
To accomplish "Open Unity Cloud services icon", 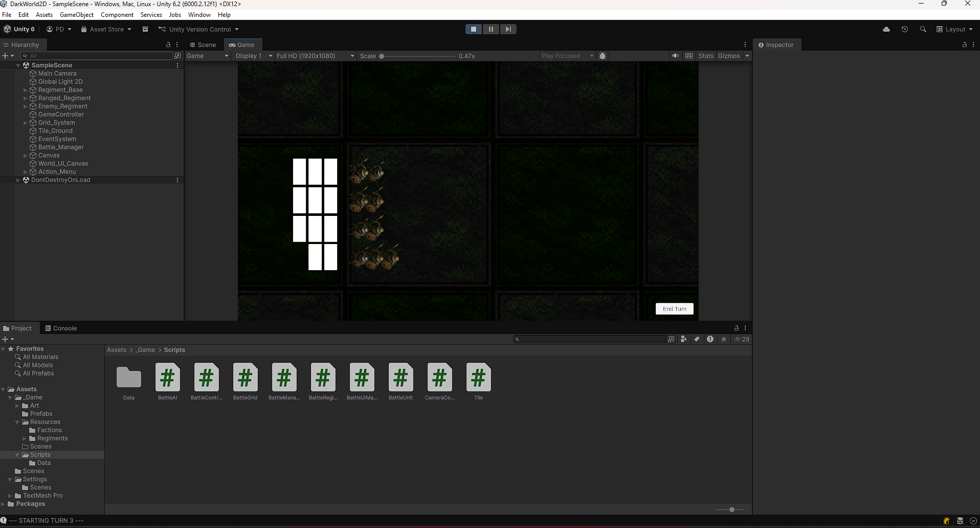I will (x=886, y=29).
